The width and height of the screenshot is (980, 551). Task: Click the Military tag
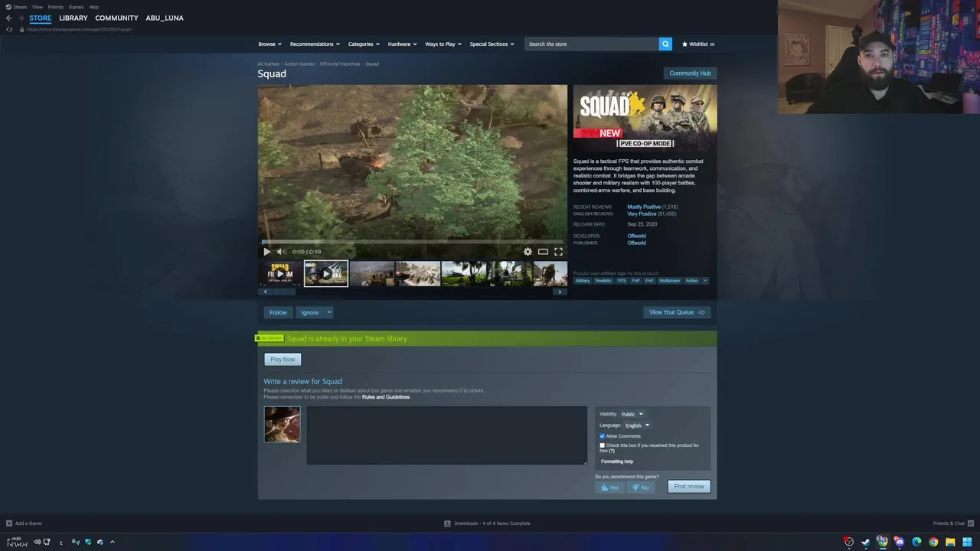point(583,280)
